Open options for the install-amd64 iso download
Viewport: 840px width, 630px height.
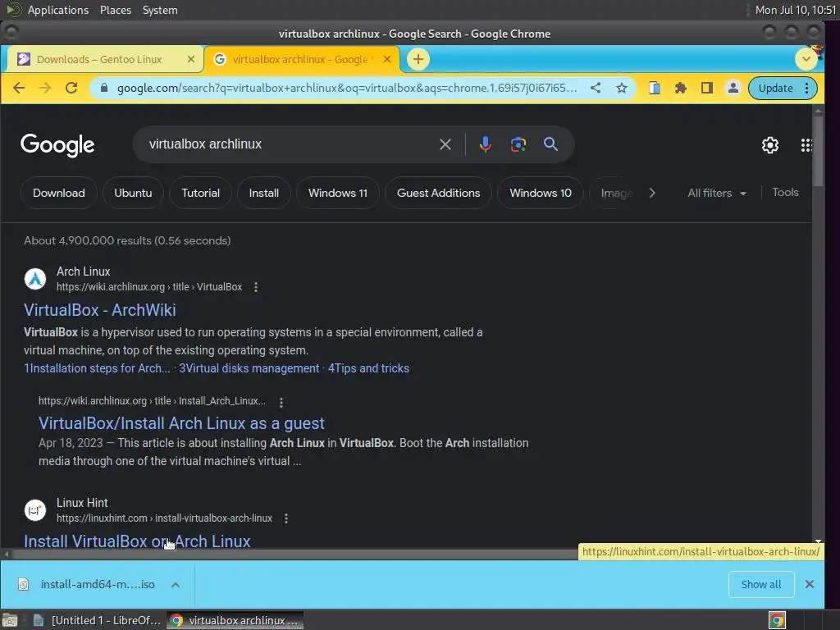click(x=176, y=584)
